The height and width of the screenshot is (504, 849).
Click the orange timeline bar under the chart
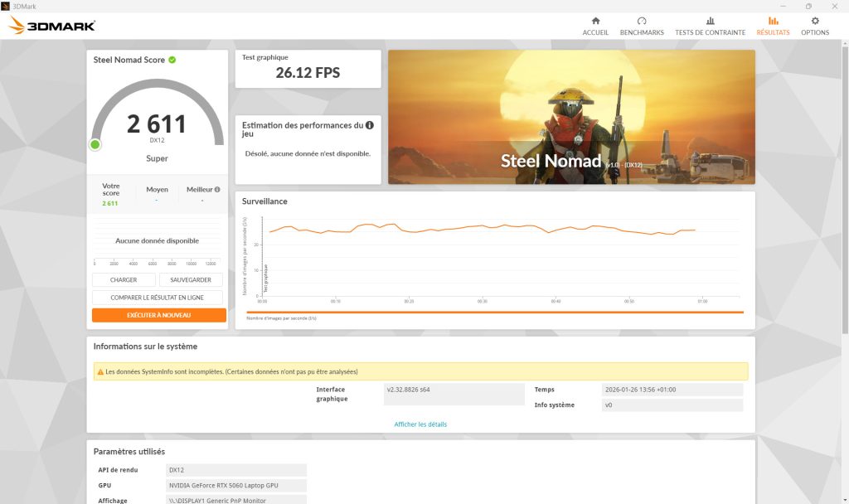point(495,313)
